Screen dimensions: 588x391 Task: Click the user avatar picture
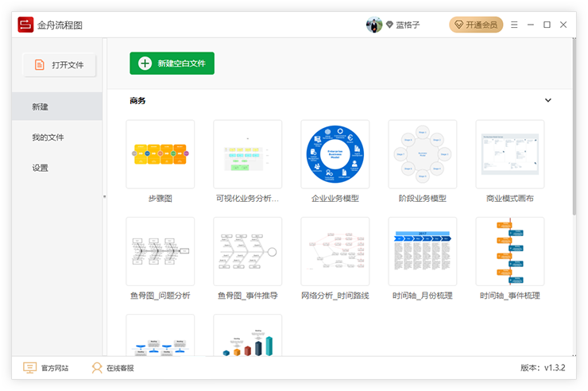[x=374, y=25]
